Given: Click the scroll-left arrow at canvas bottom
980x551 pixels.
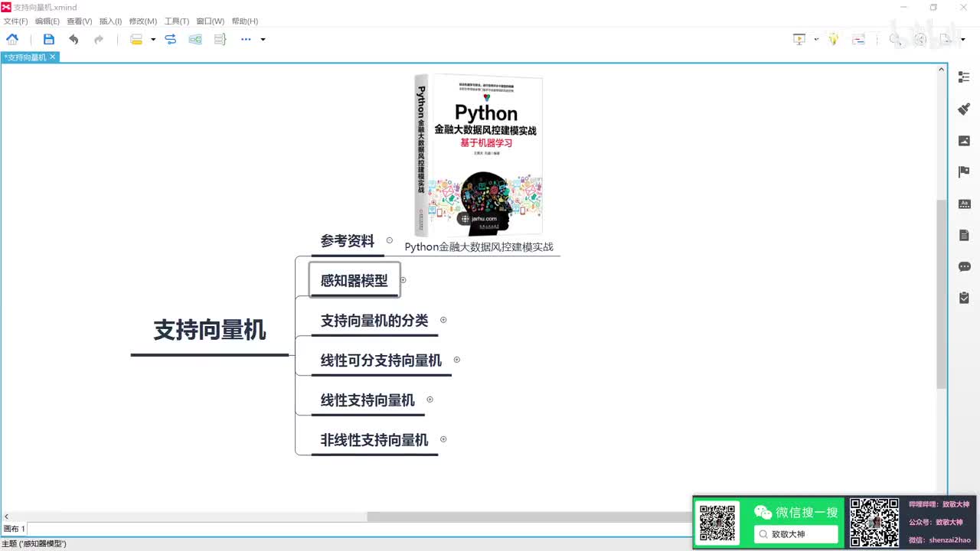Looking at the screenshot, I should 7,517.
